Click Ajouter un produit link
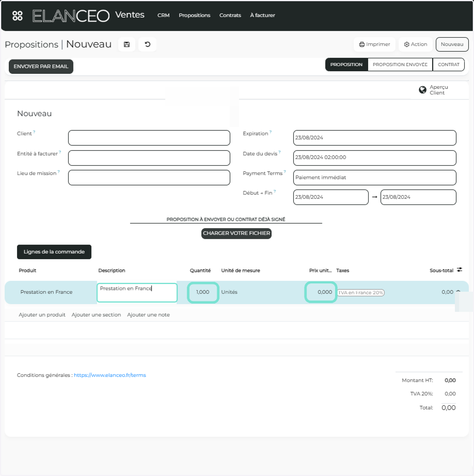This screenshot has height=476, width=474. coord(42,315)
